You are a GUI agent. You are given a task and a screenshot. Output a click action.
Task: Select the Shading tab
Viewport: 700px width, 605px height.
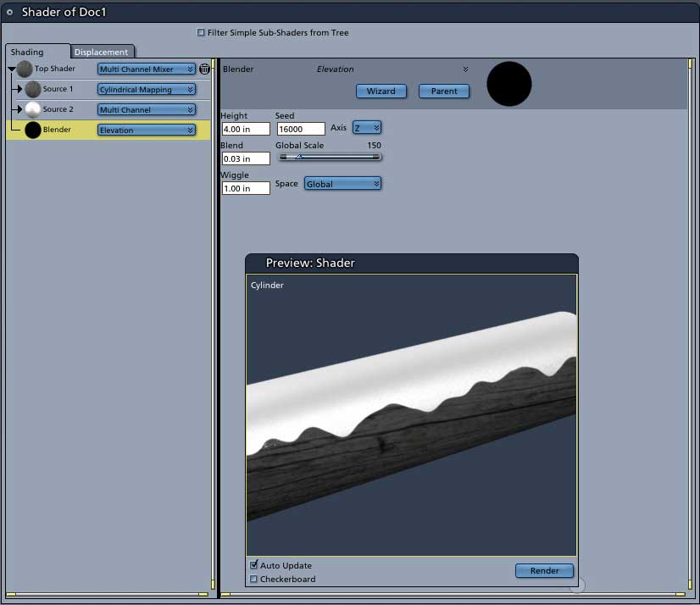click(27, 52)
